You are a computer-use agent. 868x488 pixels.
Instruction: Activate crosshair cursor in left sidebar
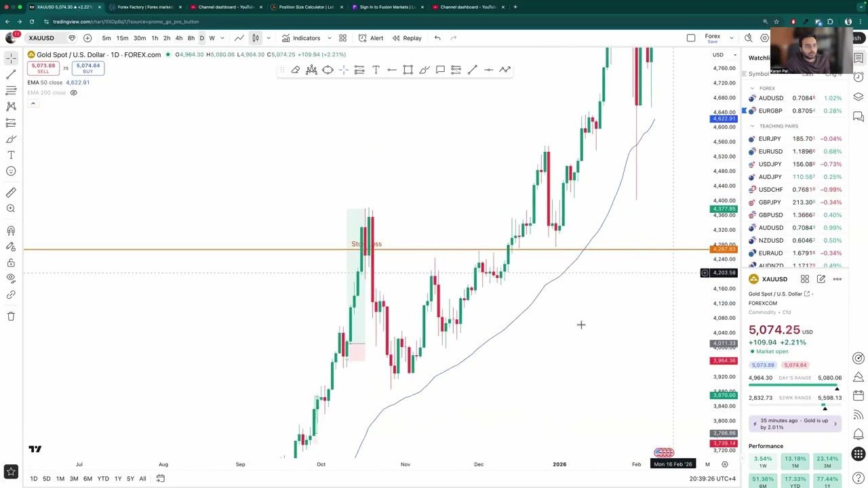[x=11, y=58]
